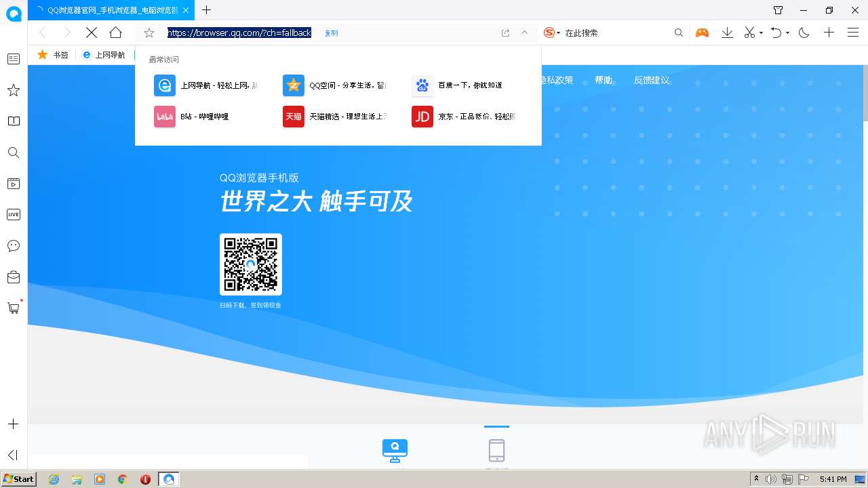The height and width of the screenshot is (488, 868).
Task: Open the game controller icon
Action: (703, 33)
